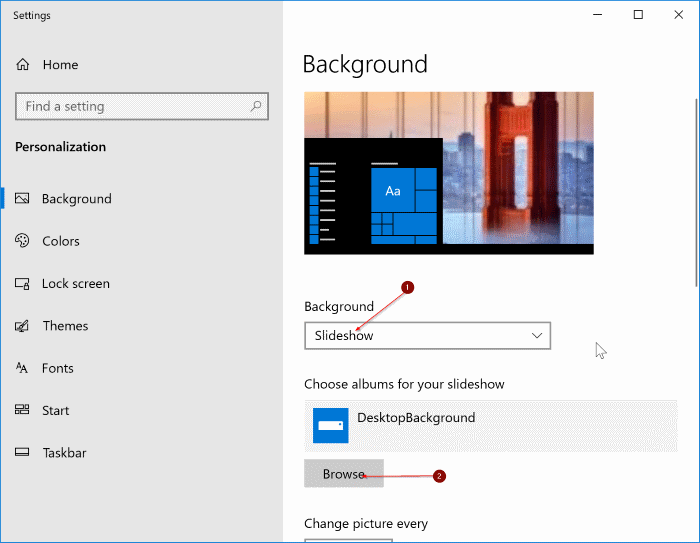Viewport: 700px width, 543px height.
Task: Click in the Find a setting box
Action: [x=142, y=106]
